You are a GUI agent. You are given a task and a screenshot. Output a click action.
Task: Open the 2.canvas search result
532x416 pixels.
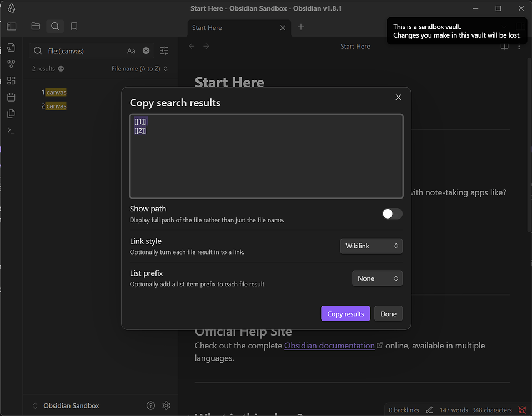[x=54, y=106]
